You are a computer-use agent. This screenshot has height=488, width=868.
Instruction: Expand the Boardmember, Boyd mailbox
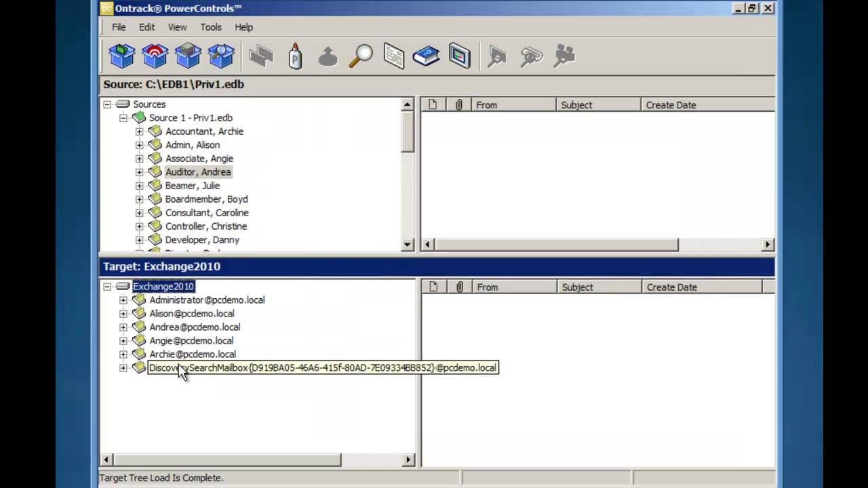pos(140,199)
